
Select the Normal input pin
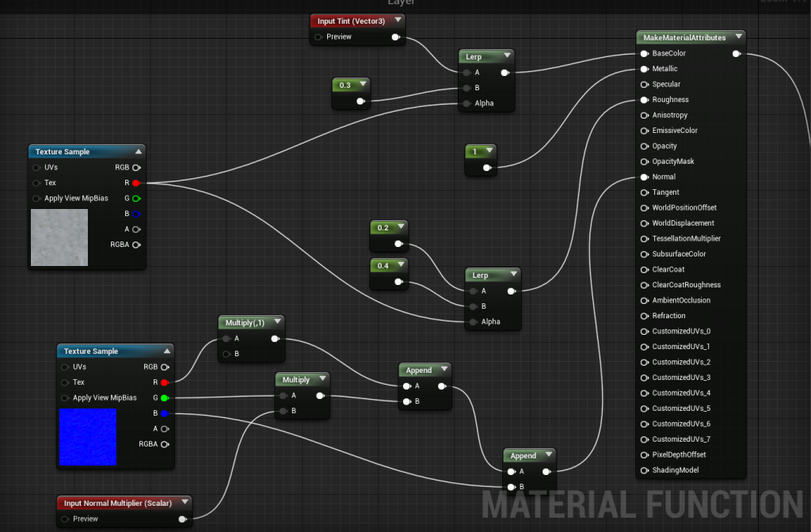click(645, 177)
